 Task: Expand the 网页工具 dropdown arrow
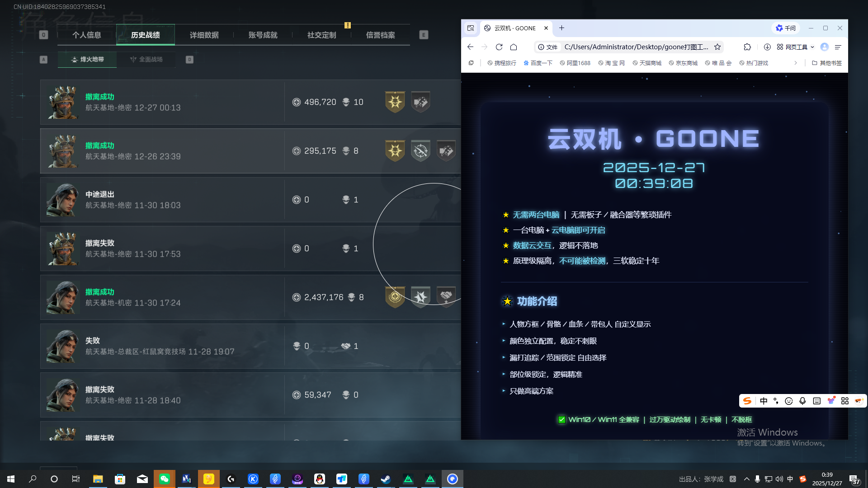(813, 47)
